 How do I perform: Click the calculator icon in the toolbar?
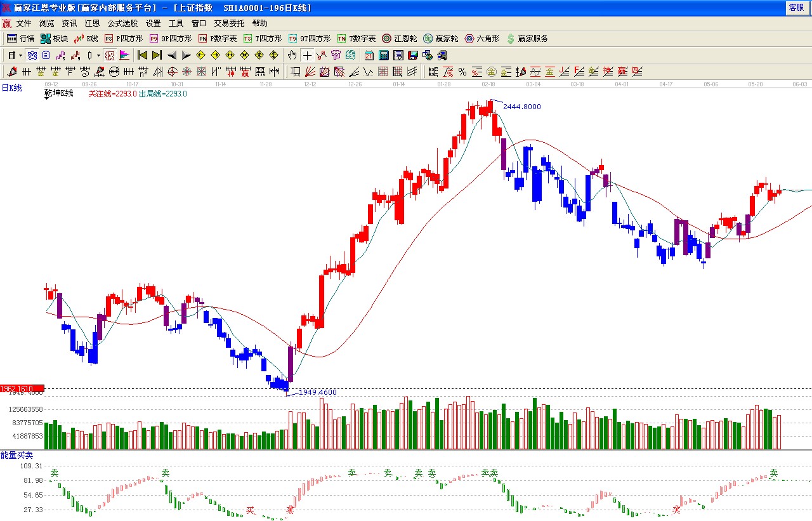click(384, 55)
